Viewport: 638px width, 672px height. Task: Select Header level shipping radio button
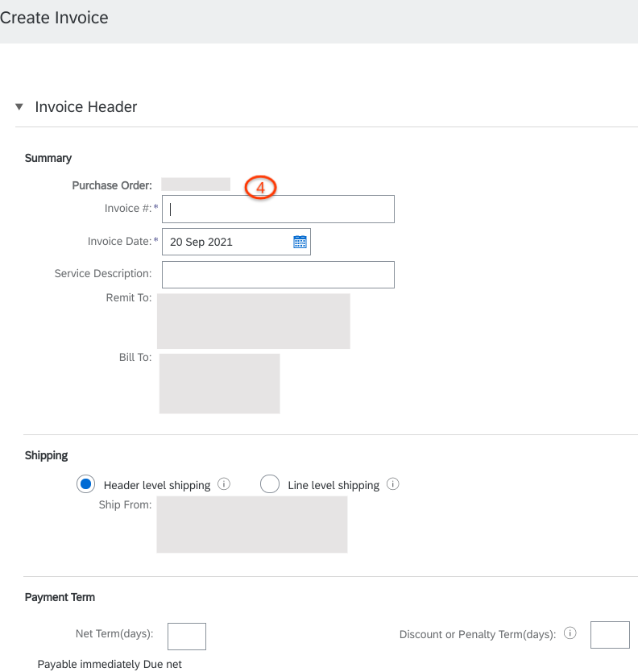(85, 484)
